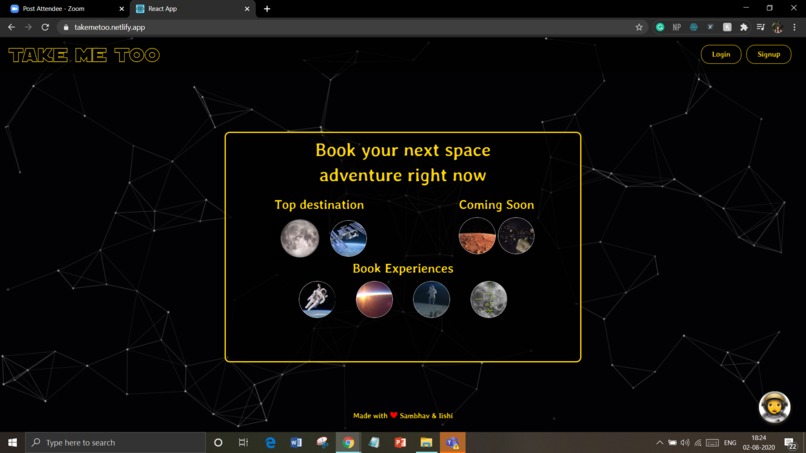Go forward in browser history

click(x=28, y=27)
